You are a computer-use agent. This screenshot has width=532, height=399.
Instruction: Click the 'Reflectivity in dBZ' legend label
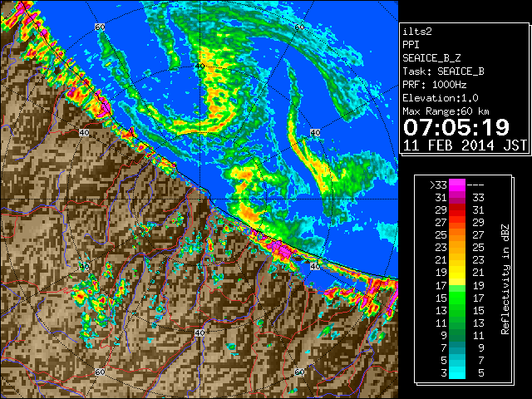(x=505, y=279)
